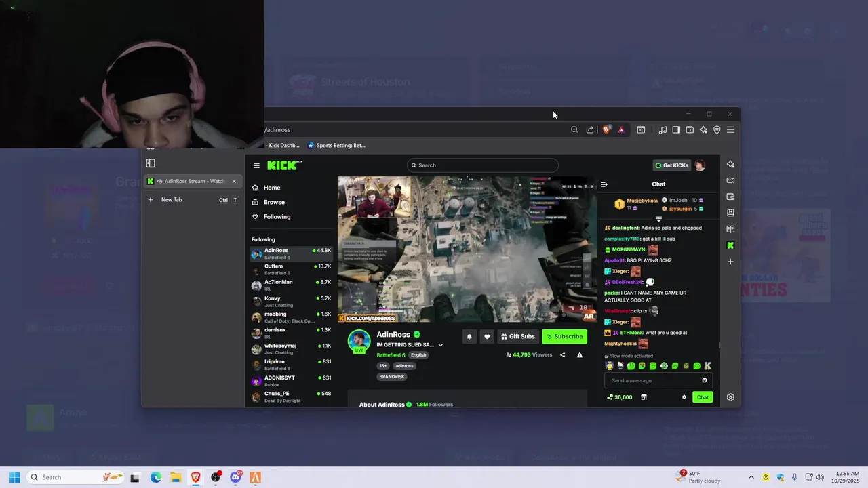Select demisux channel in Following list
The image size is (868, 488).
pos(291,333)
